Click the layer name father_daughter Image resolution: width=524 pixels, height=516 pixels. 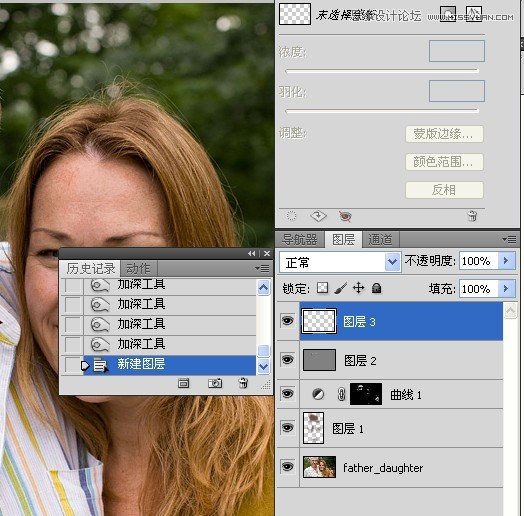383,468
